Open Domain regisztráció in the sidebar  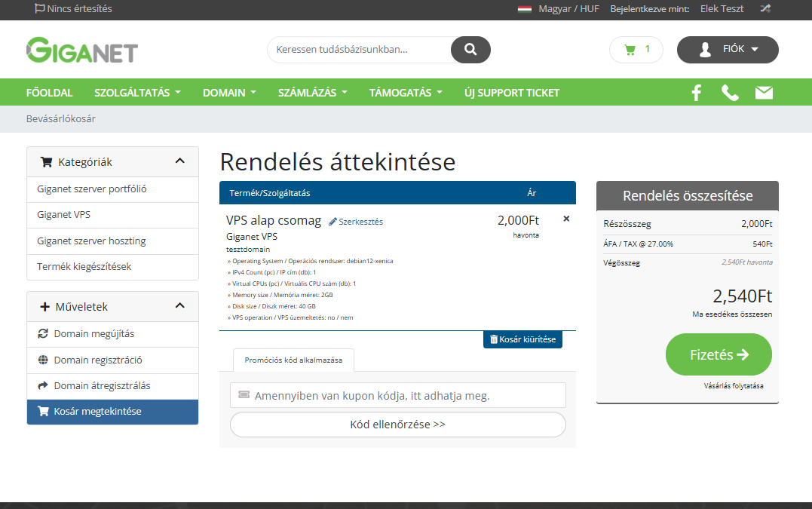(x=97, y=360)
